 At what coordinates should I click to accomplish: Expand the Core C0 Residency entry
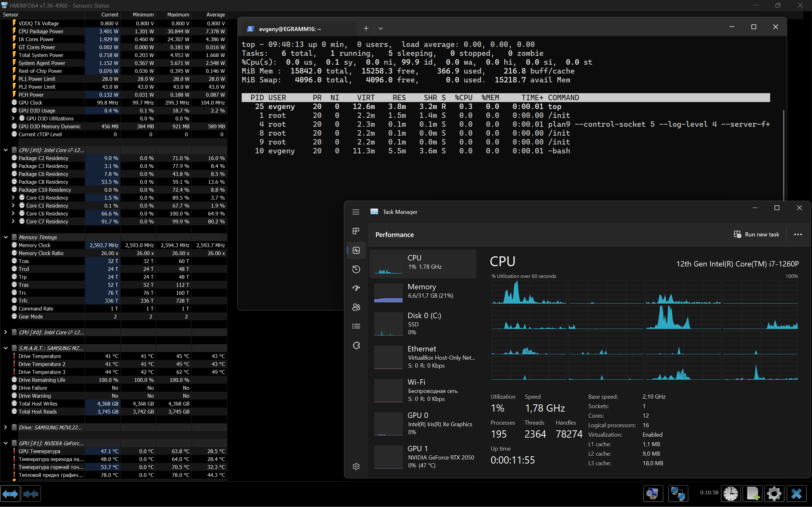coord(13,197)
